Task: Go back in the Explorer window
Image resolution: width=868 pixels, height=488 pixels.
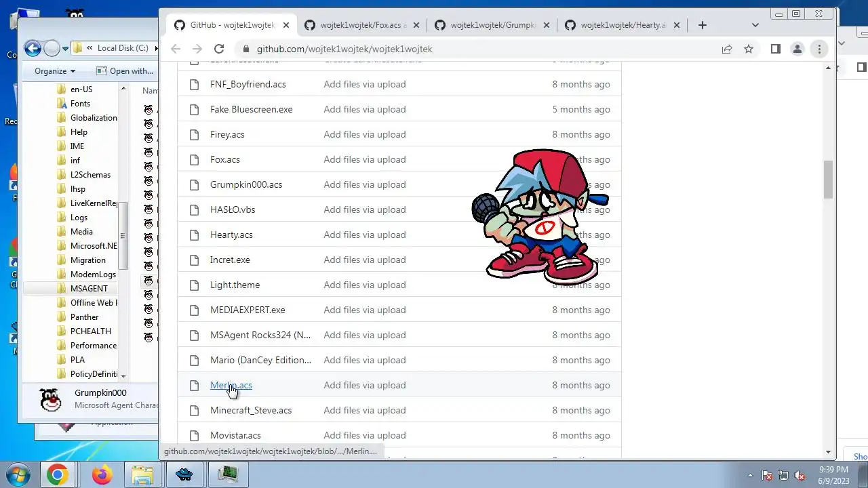Action: pyautogui.click(x=33, y=48)
